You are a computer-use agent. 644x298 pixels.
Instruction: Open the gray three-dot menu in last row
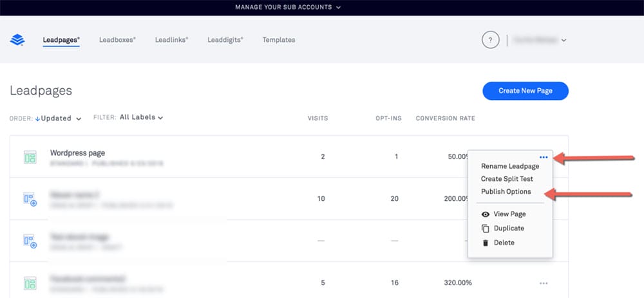pos(544,283)
